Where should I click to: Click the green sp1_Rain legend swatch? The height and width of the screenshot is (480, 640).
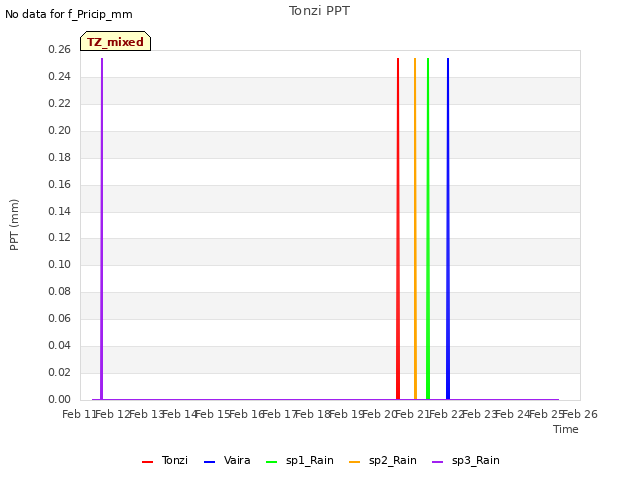[x=271, y=462]
